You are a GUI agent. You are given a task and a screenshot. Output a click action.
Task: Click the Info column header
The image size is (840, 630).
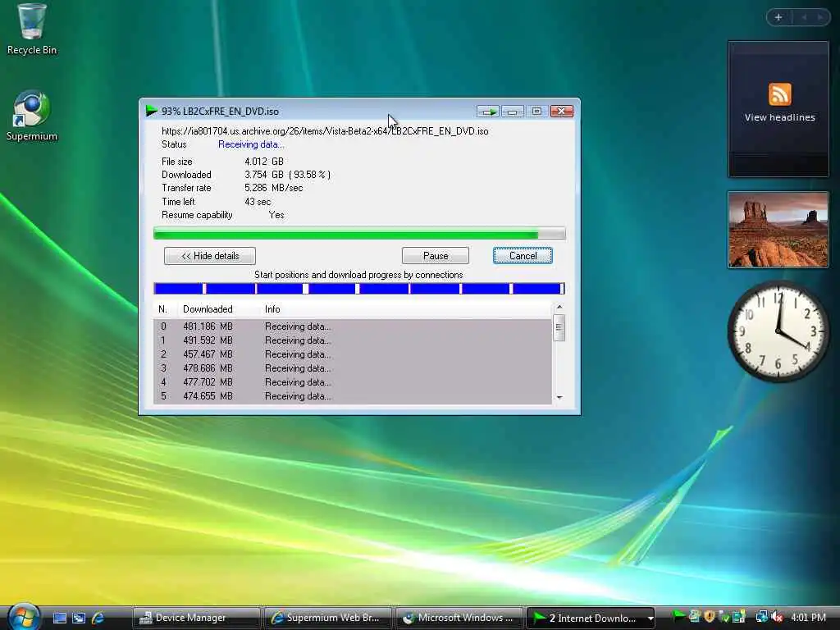pos(272,309)
